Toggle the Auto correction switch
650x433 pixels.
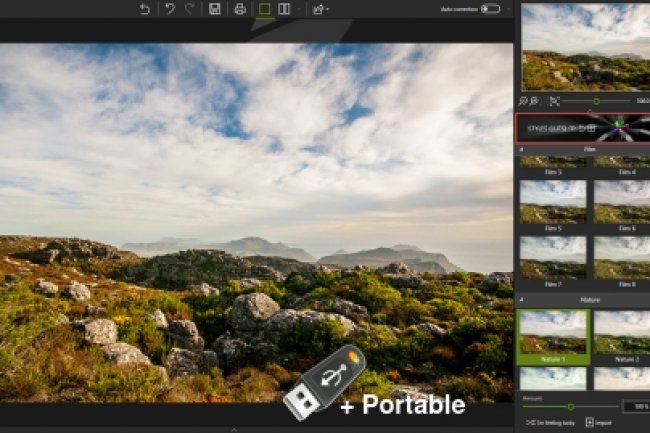point(490,9)
